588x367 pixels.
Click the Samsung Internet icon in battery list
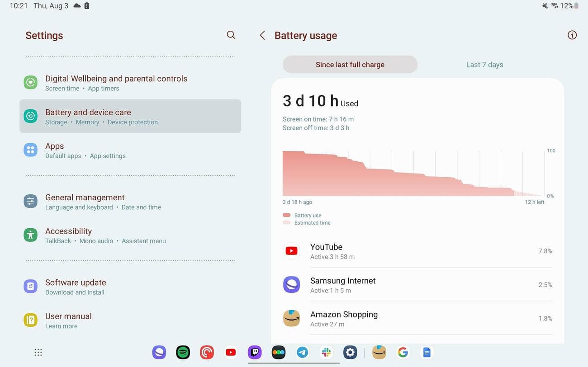tap(291, 284)
